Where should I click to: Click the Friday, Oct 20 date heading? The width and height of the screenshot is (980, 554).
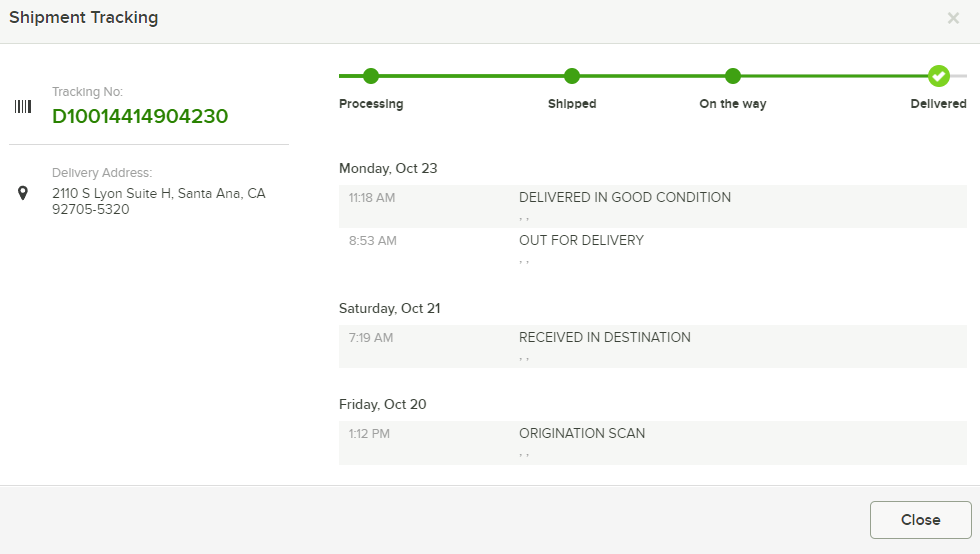coord(382,405)
